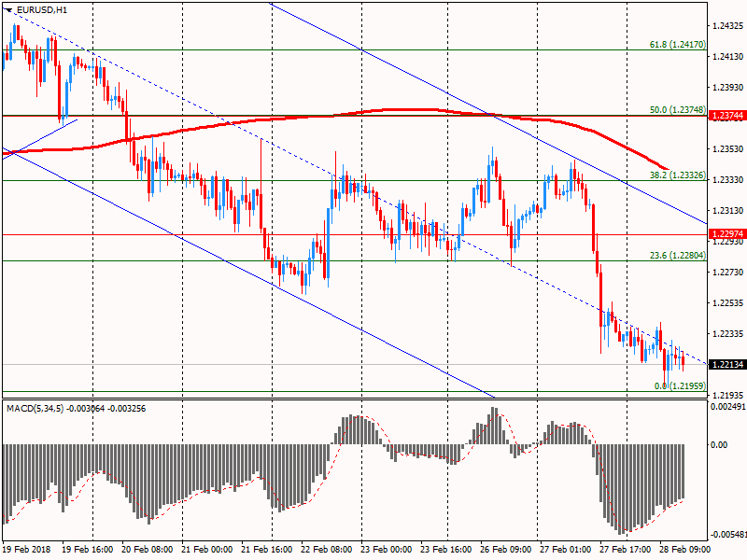Click the 21 Feb 16:00 time axis label
Viewport: 747px width, 560px height.
tap(267, 549)
